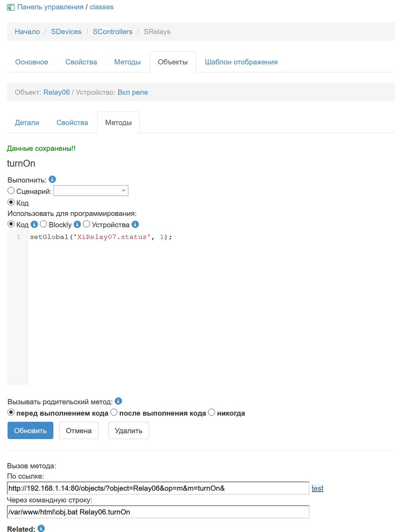Click the control panel icon beside the Панель управления title
Screen dimensions: 395x532
(x=11, y=7)
